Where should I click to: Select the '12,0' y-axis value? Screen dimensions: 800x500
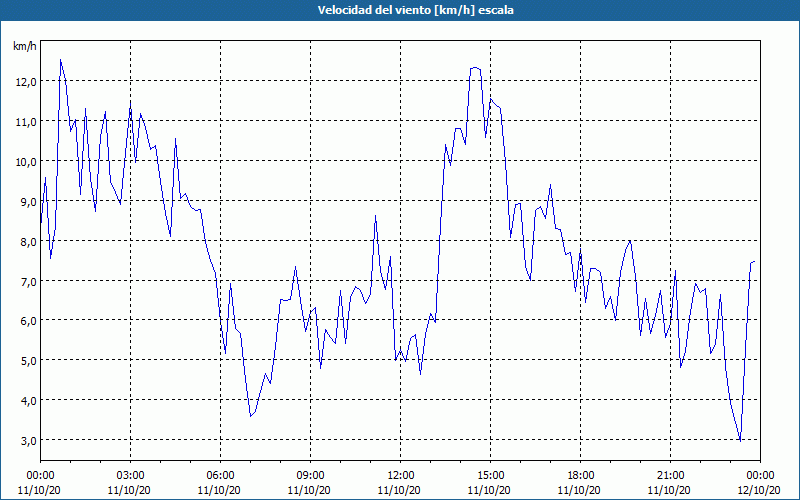(x=26, y=82)
